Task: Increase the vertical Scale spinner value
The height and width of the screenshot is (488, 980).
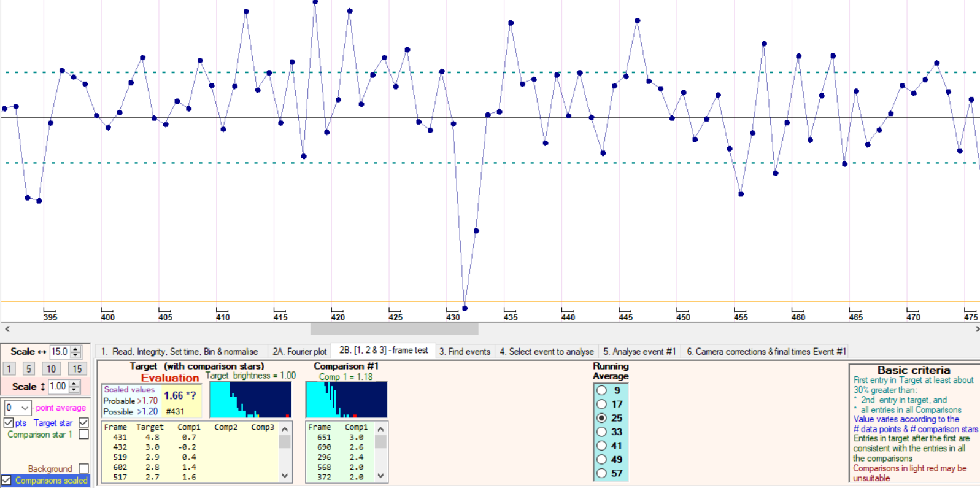Action: [74, 384]
